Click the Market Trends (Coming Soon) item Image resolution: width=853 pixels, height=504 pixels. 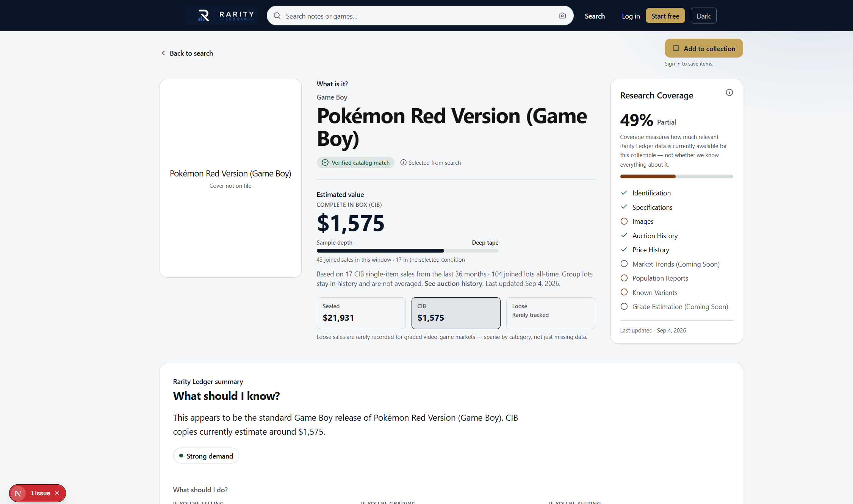click(x=676, y=264)
